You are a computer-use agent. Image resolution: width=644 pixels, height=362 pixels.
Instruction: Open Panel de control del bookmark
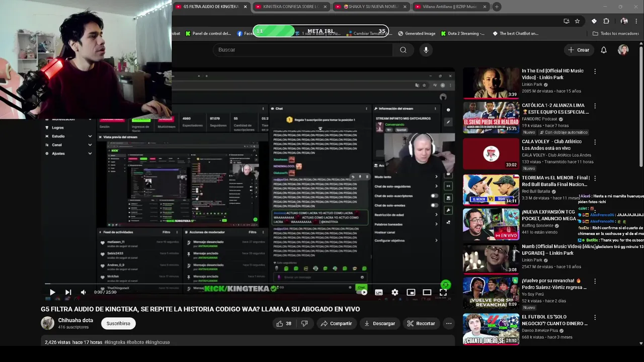click(x=208, y=34)
